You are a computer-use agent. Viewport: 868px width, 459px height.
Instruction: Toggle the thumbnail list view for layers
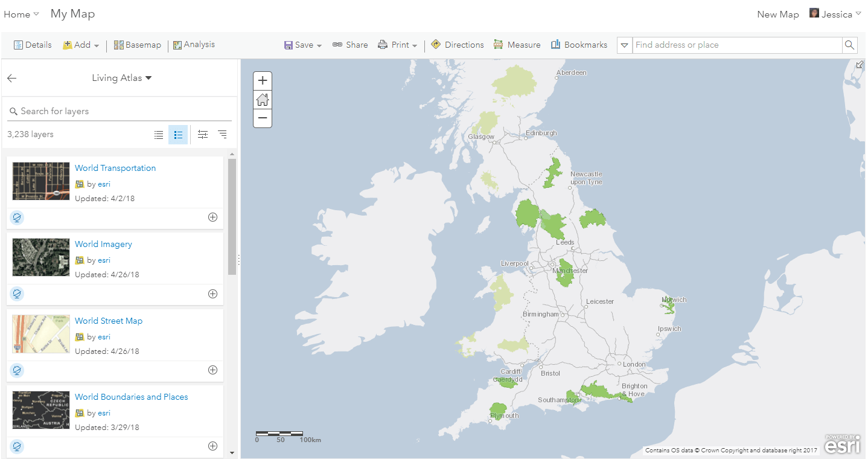(178, 134)
